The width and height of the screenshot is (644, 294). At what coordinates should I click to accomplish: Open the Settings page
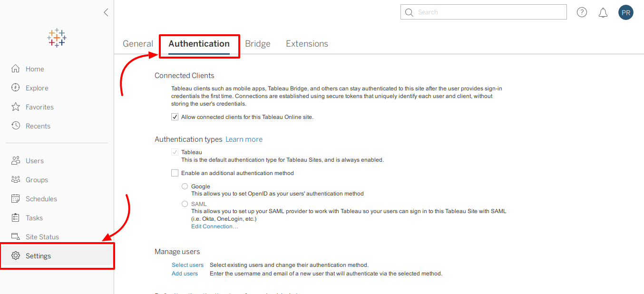39,255
